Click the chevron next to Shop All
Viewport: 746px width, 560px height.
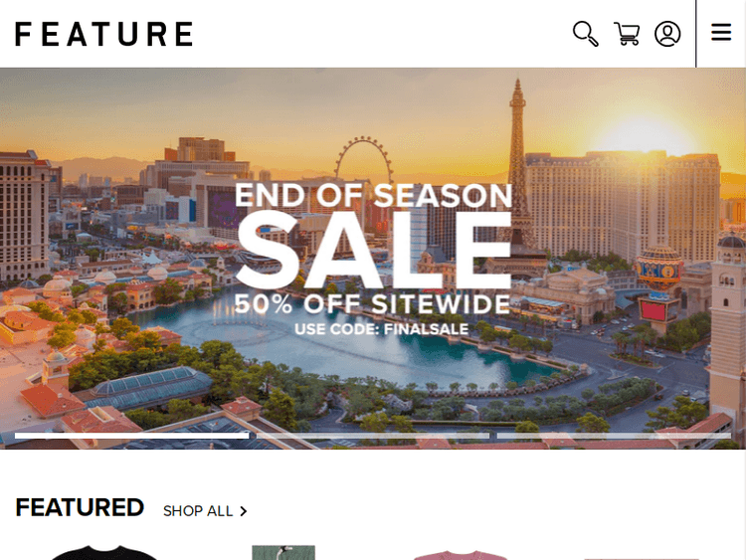pyautogui.click(x=244, y=511)
